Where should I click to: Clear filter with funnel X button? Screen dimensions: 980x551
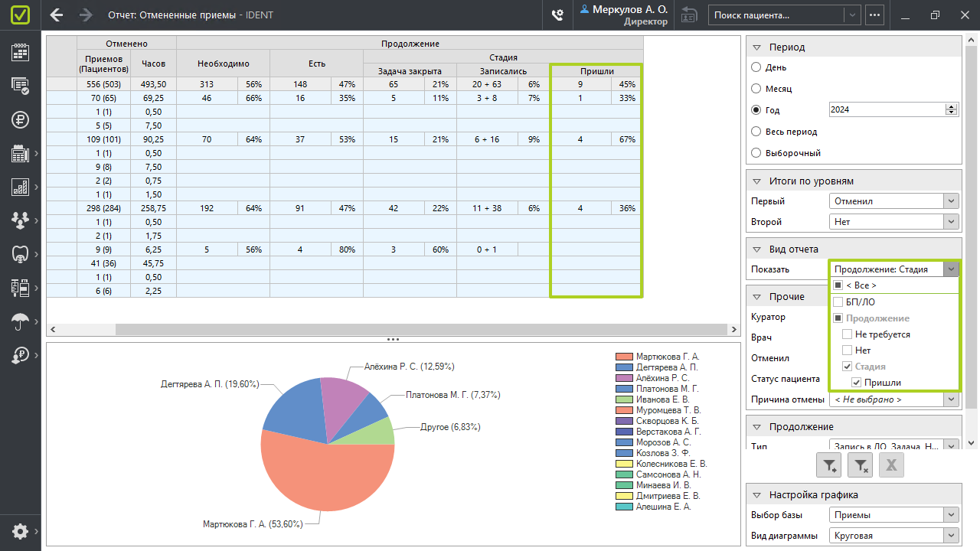pos(861,465)
